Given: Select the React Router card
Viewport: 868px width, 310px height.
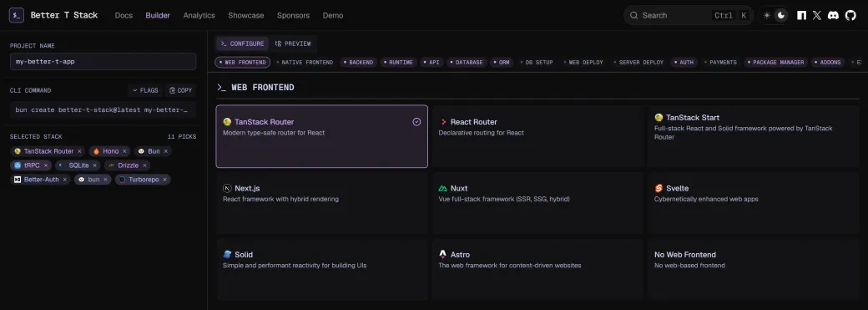Looking at the screenshot, I should pyautogui.click(x=537, y=136).
